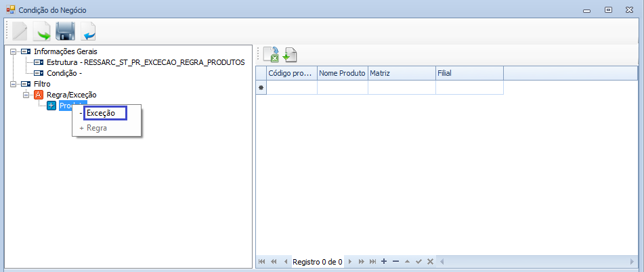Select Estrutura - RESSARC_ST_PR_EXCECAO_REGRA_PRODUTOS item
Screen dimensions: 644x272
146,62
